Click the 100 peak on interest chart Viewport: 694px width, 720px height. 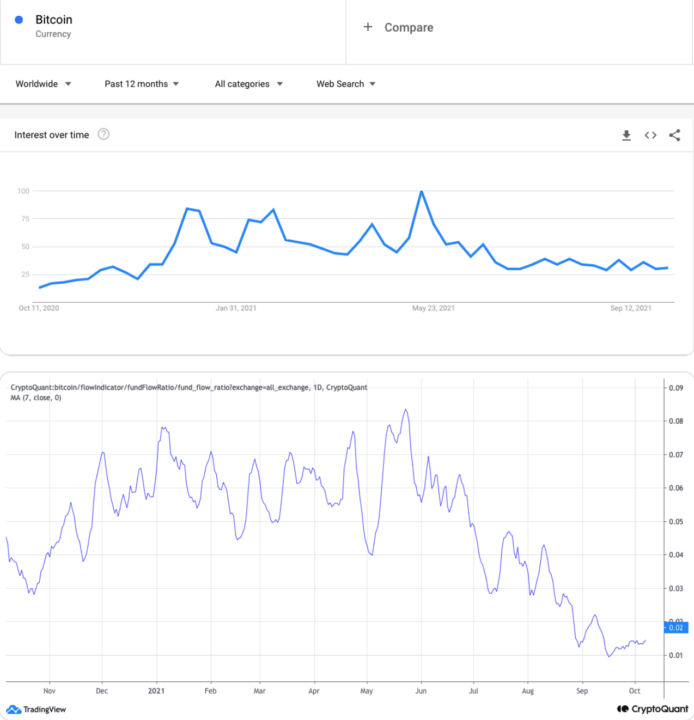coord(422,191)
